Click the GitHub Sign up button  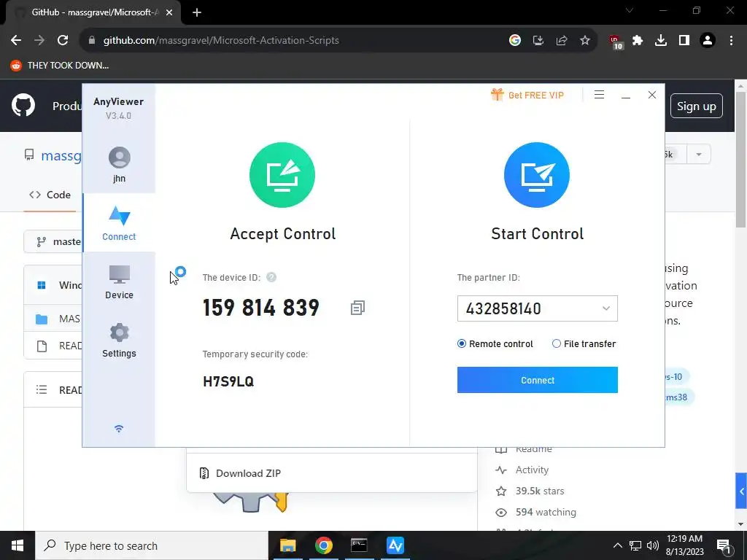pos(697,106)
